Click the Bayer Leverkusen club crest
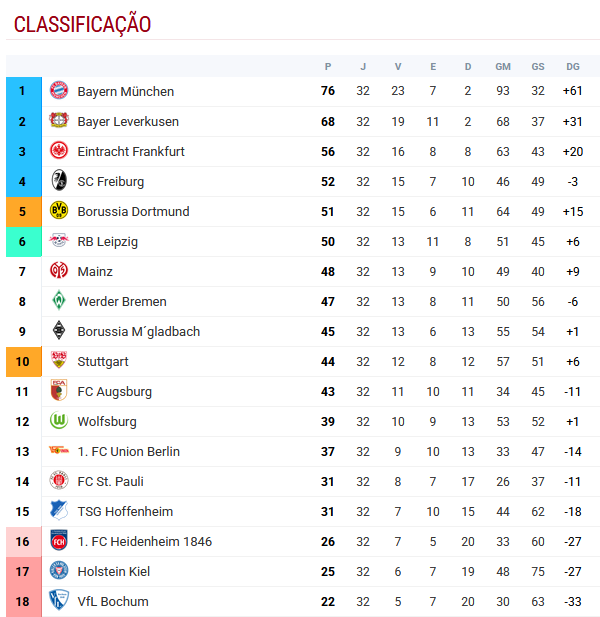This screenshot has width=600, height=617. (59, 120)
